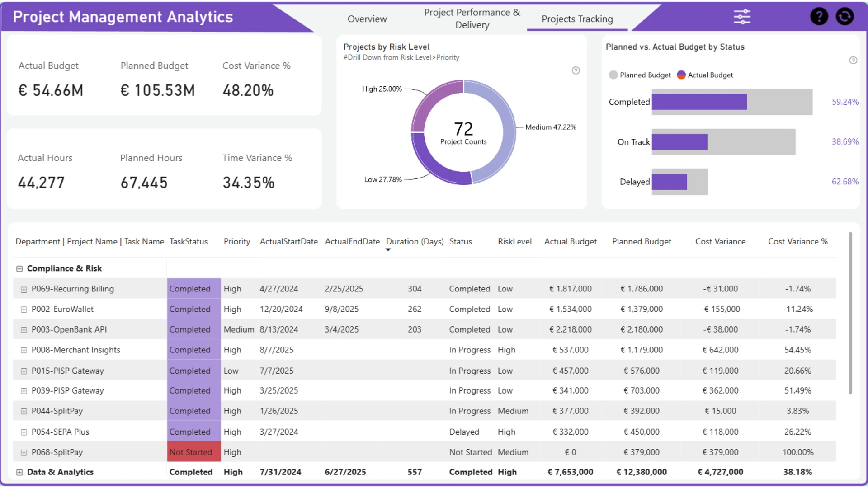The width and height of the screenshot is (868, 488).
Task: Expand the P003-OpenBank API row
Action: pos(24,330)
